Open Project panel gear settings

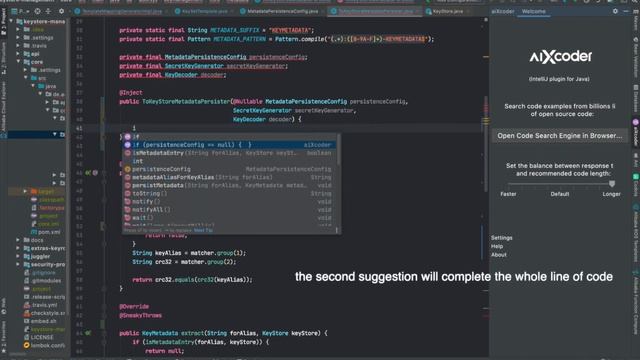(x=62, y=11)
